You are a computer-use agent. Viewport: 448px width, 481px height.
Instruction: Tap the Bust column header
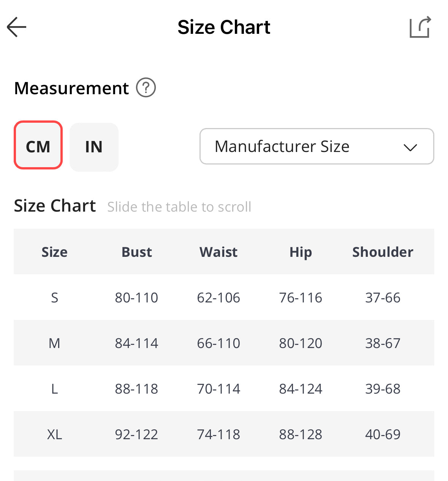tap(136, 252)
